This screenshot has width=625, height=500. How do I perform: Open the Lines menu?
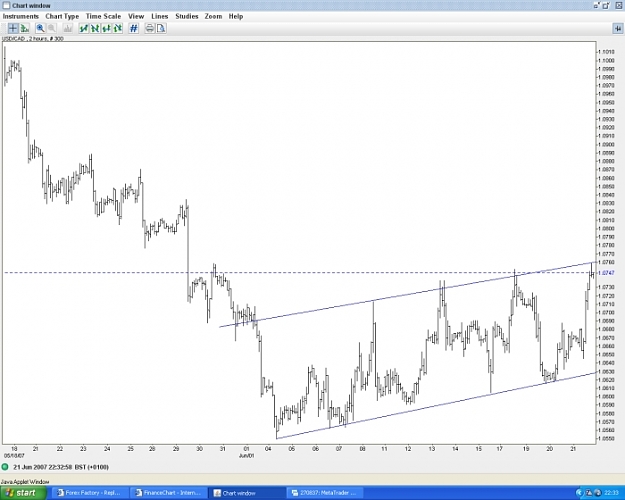click(x=159, y=16)
